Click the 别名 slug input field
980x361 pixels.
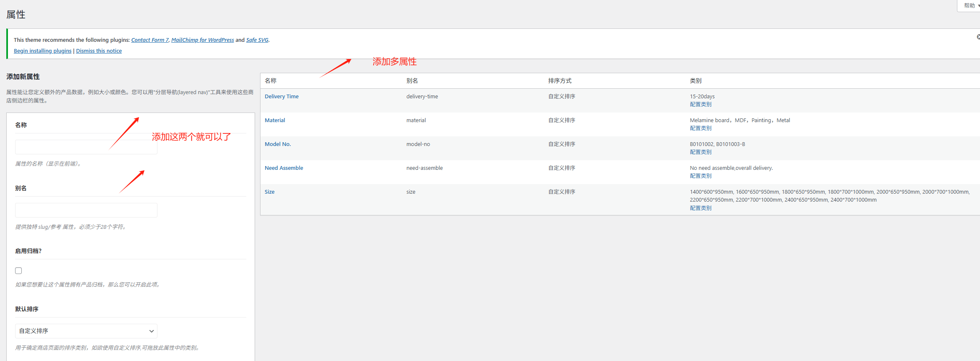click(86, 210)
